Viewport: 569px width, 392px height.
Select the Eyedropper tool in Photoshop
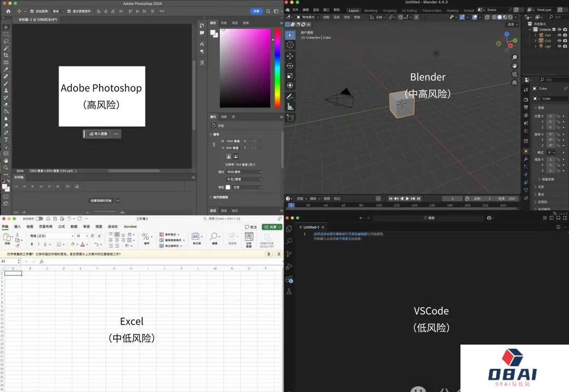[6, 70]
